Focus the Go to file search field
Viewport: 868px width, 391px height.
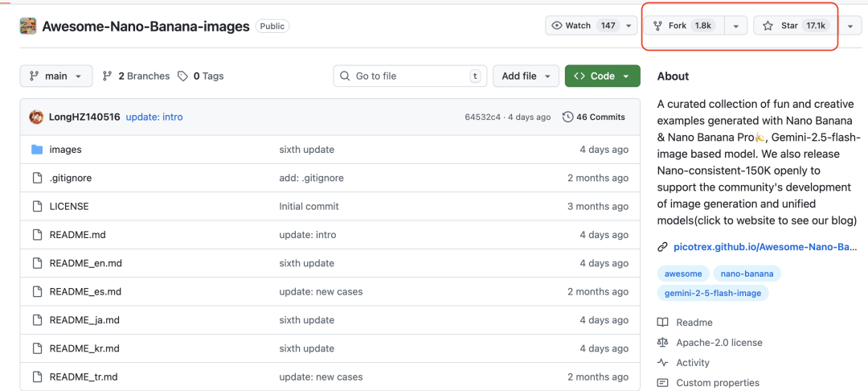point(410,76)
